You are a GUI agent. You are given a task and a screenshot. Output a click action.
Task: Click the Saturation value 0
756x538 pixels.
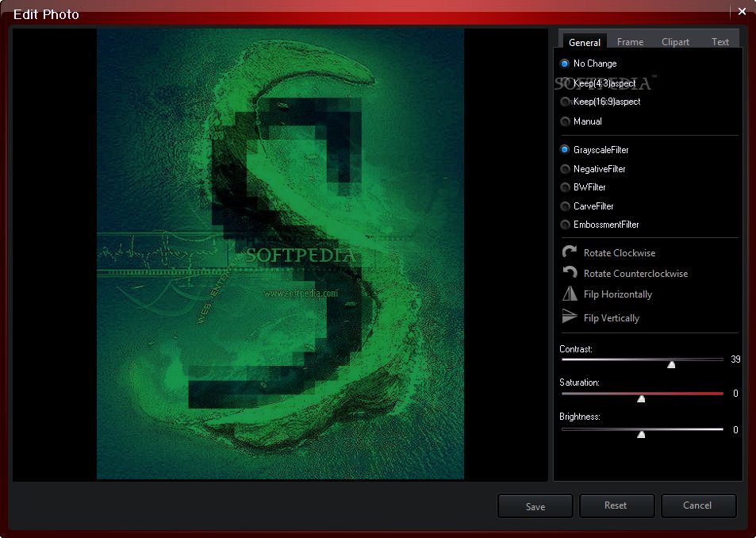click(x=735, y=394)
